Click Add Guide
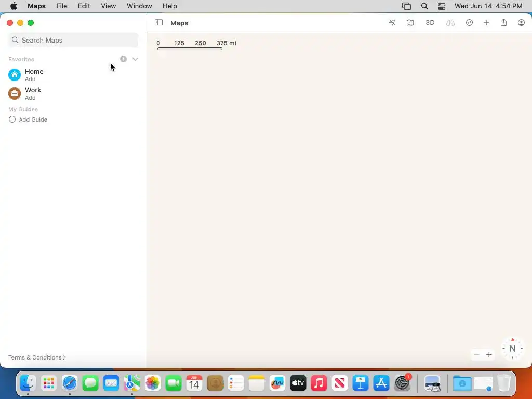 tap(28, 119)
